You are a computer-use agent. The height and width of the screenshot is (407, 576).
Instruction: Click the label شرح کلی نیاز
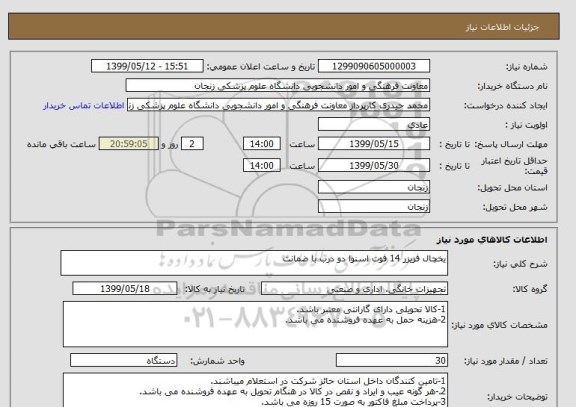point(520,264)
